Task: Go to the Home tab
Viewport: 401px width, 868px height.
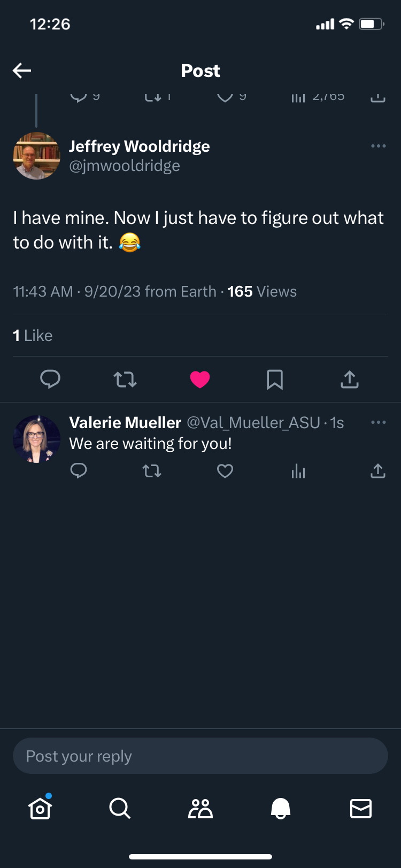Action: (40, 808)
